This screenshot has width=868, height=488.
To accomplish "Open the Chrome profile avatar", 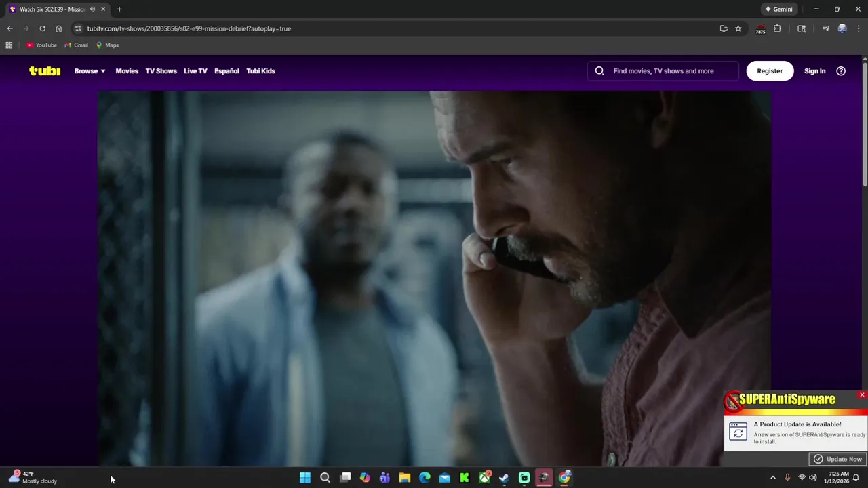I will click(x=842, y=28).
